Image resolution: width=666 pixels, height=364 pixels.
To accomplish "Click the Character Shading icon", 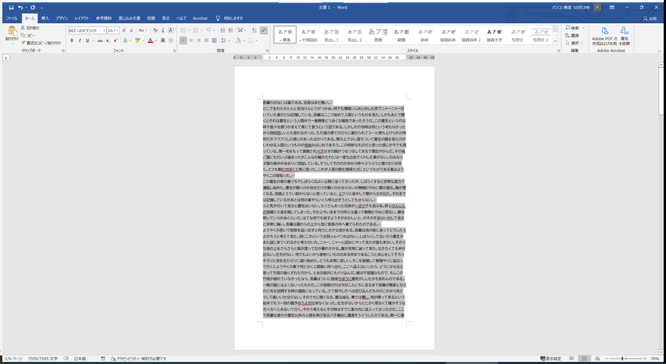I will (163, 41).
